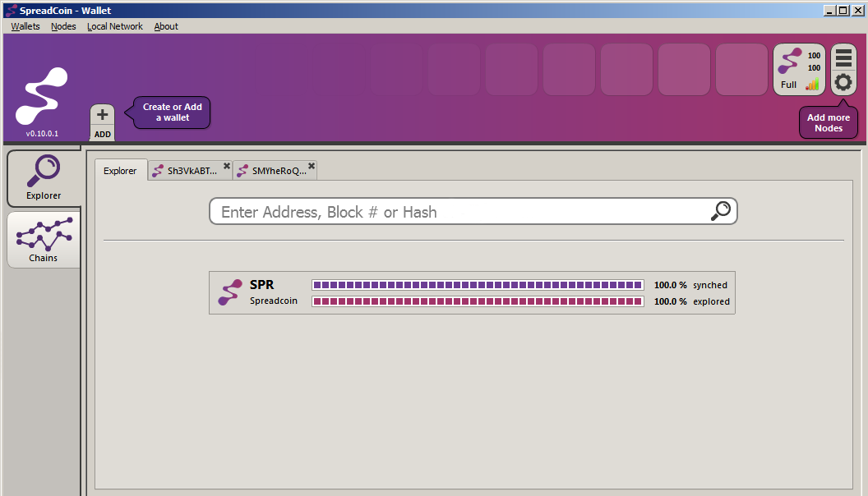This screenshot has height=496, width=868.
Task: Click the SPR Spreadcoin chain logo
Action: coord(230,292)
